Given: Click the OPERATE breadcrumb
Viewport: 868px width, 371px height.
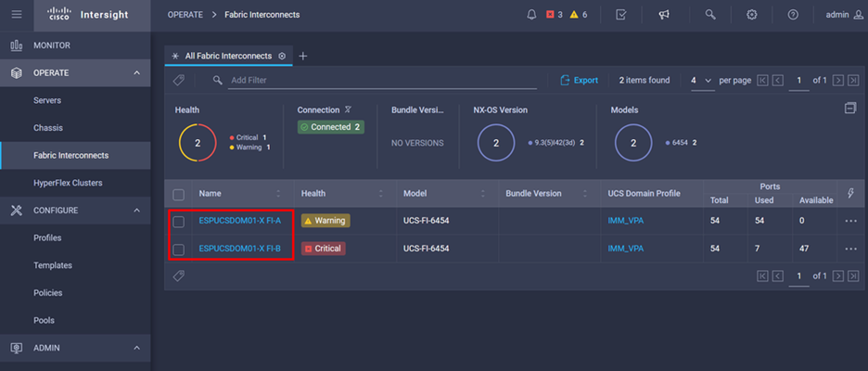Looking at the screenshot, I should pyautogui.click(x=185, y=15).
